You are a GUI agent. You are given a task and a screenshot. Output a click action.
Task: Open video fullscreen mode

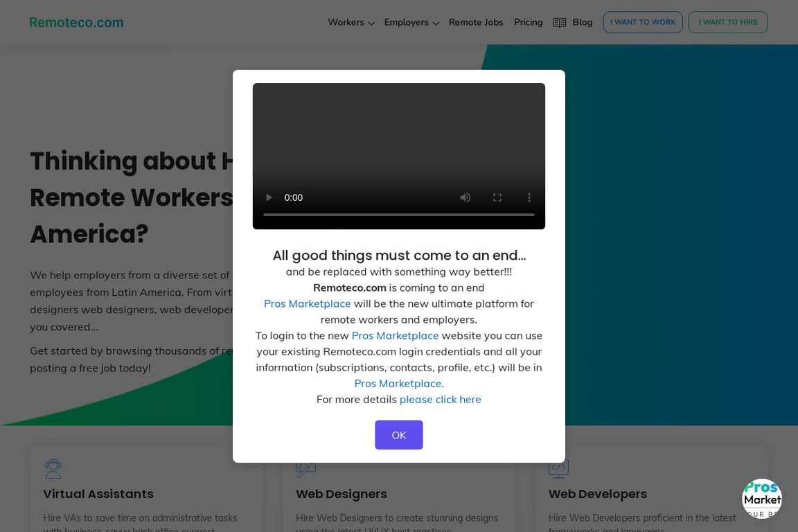pos(497,197)
